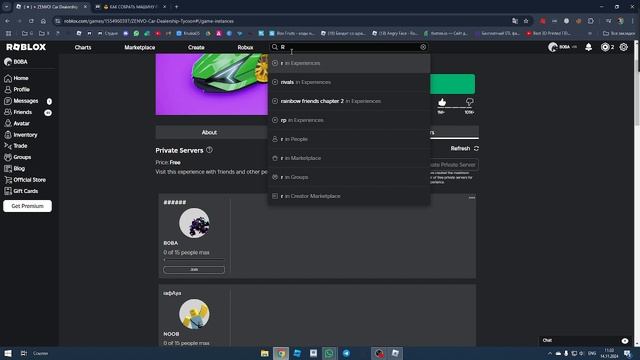The image size is (640, 360).
Task: Reload the browser page
Action: point(31,21)
